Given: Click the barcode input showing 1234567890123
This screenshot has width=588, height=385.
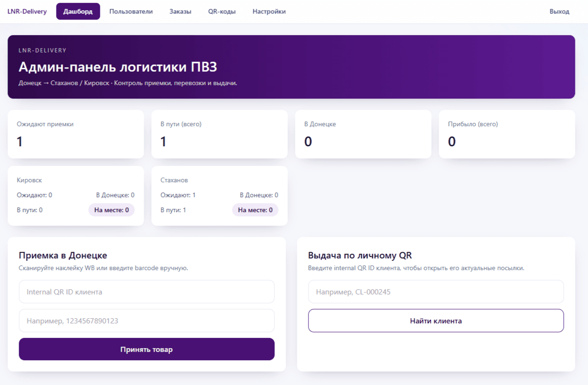Looking at the screenshot, I should coord(146,321).
